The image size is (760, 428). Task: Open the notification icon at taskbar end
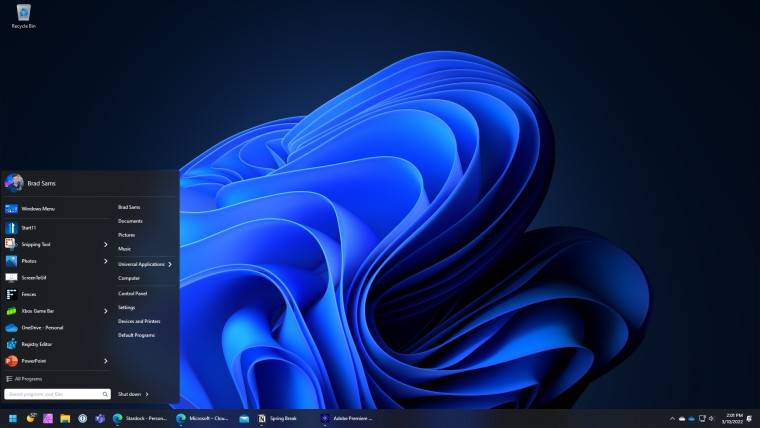click(750, 419)
